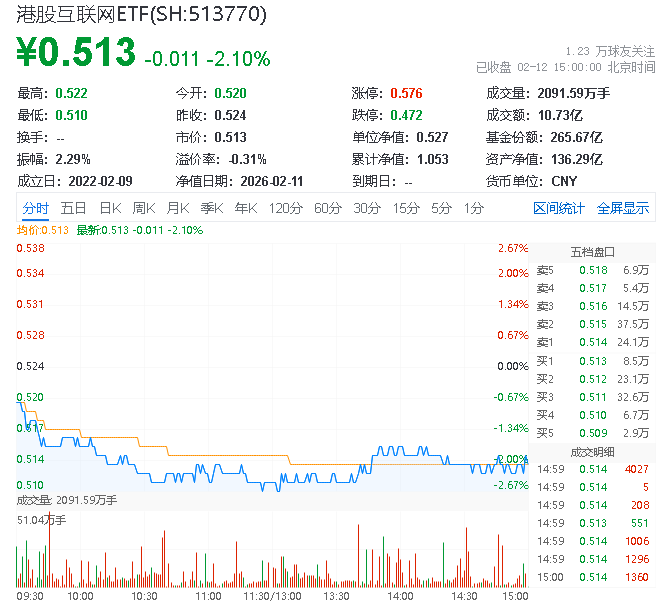Pick the 15分 interval tab
Image resolution: width=656 pixels, height=615 pixels.
coord(405,208)
